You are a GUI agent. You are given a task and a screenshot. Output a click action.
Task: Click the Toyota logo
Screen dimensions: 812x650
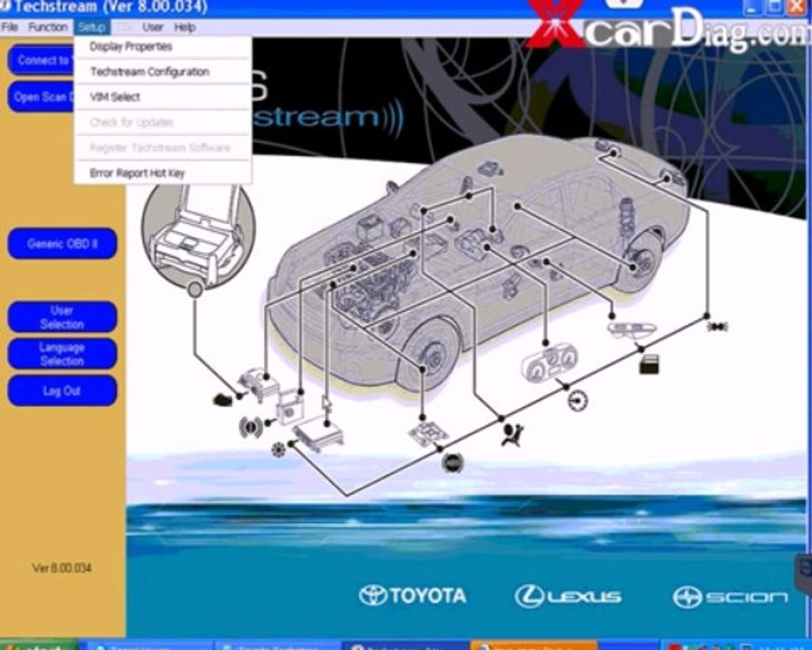(412, 596)
